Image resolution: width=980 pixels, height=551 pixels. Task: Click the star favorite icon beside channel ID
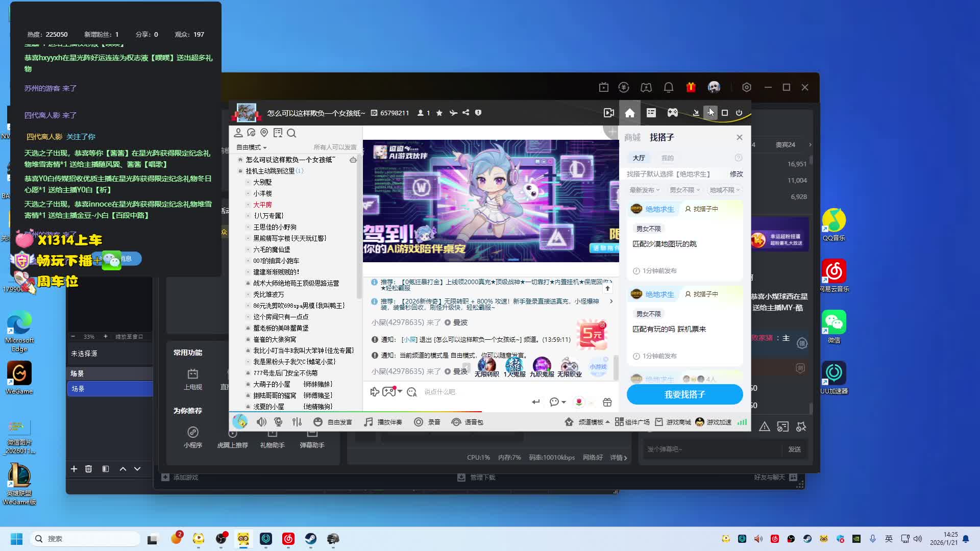coord(439,113)
